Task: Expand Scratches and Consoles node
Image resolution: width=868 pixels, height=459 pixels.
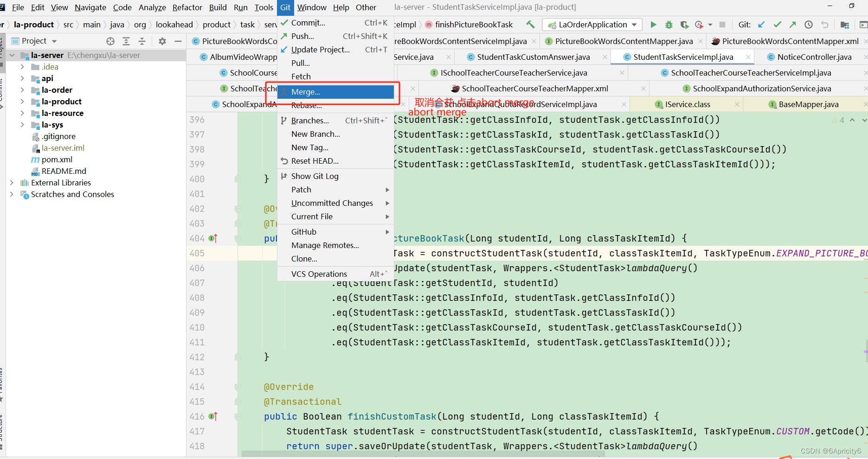Action: (x=12, y=194)
